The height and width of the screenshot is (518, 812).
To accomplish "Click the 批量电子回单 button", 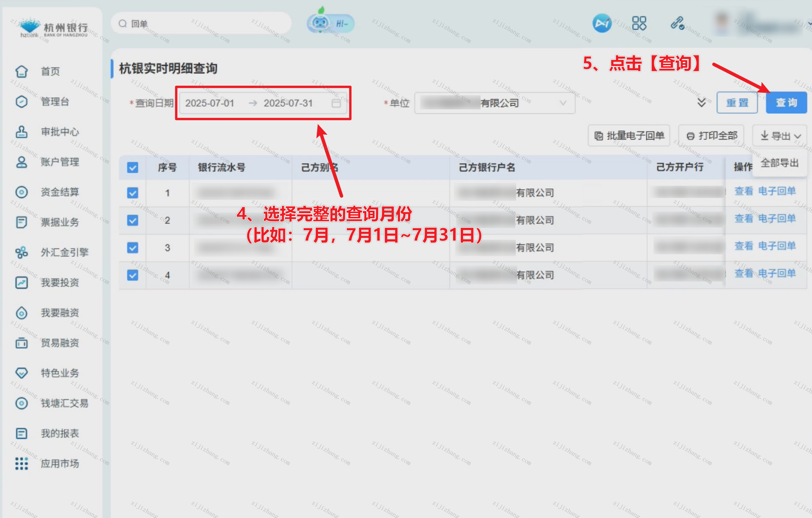I will coord(629,136).
